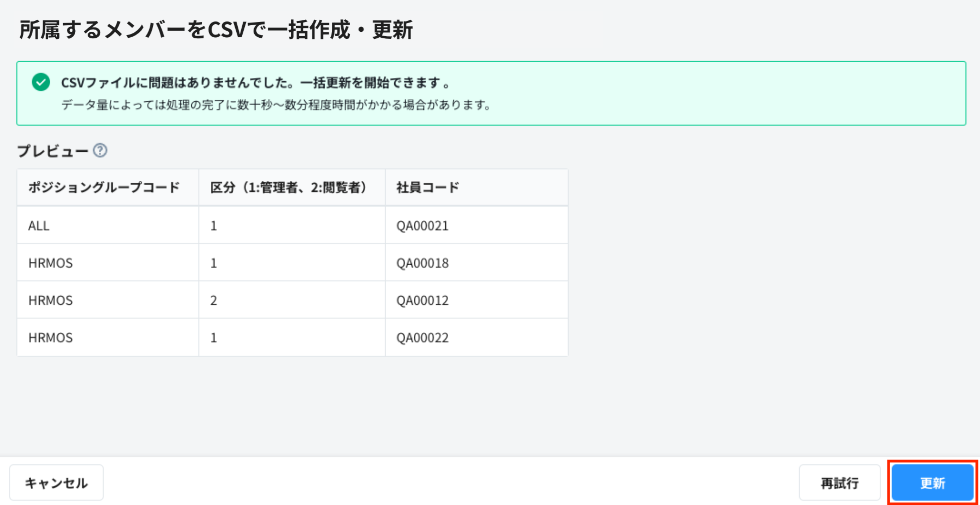Click category value 2 in QA00012 row

point(214,300)
